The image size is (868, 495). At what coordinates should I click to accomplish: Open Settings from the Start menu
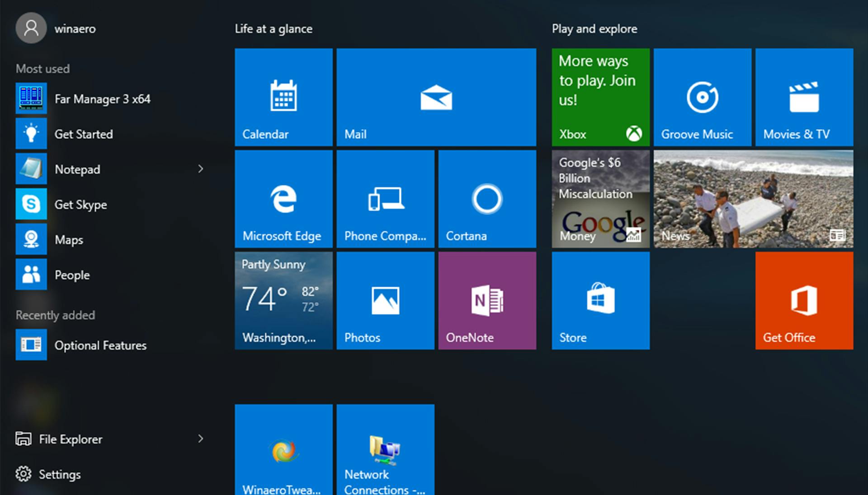click(59, 474)
